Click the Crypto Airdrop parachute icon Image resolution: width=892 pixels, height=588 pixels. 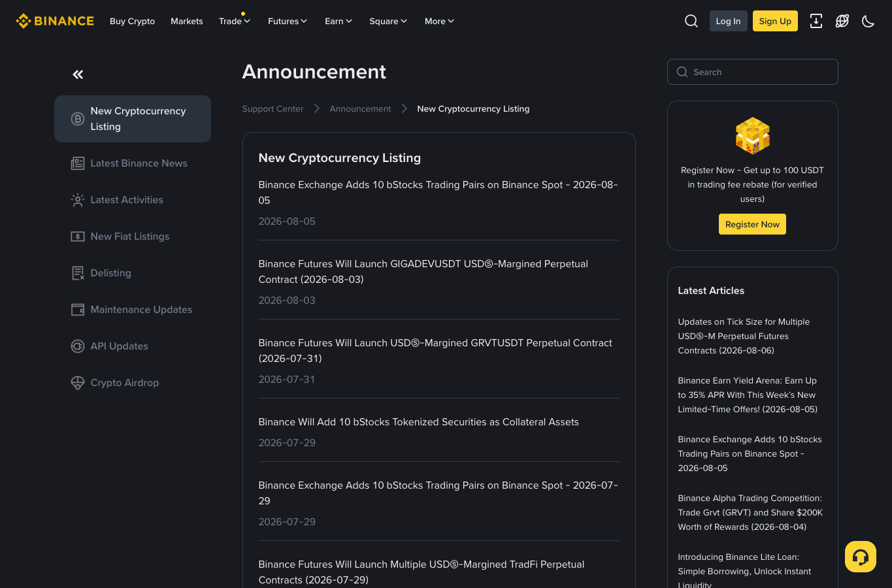(78, 383)
